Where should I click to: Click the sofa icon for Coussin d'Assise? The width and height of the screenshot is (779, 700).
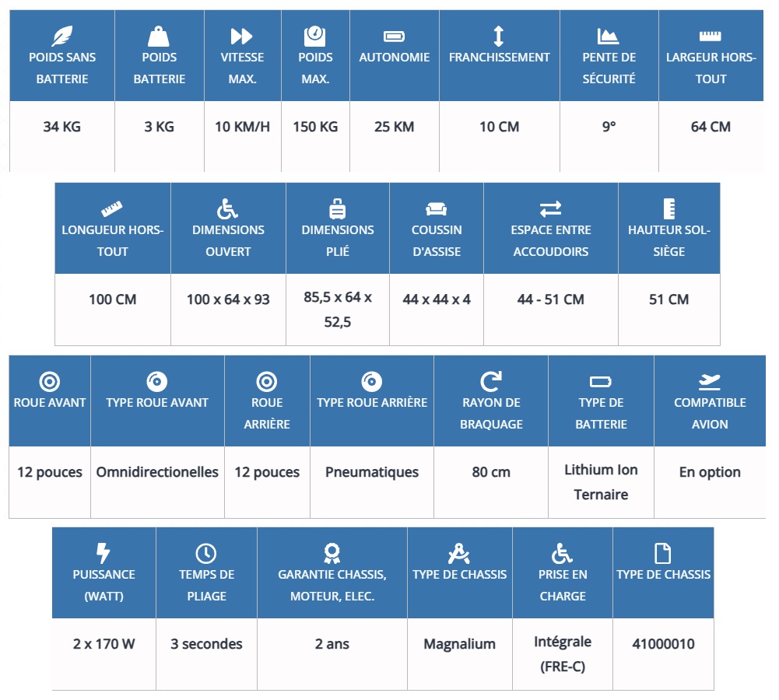[x=437, y=208]
